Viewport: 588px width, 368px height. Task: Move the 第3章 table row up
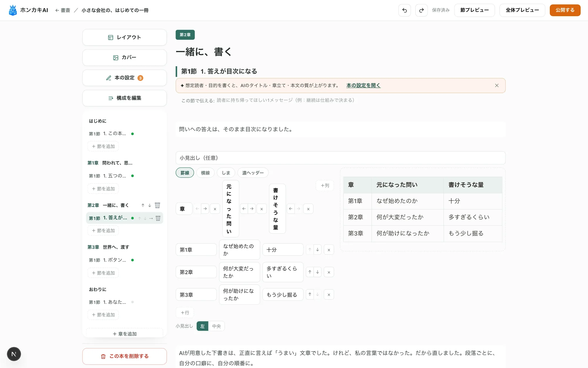click(x=310, y=294)
